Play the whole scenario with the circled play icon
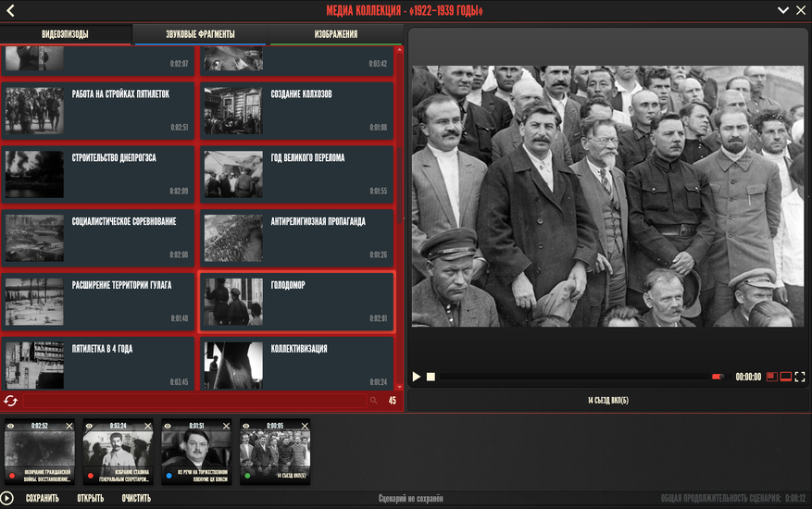Viewport: 812px width, 509px height. click(6, 498)
